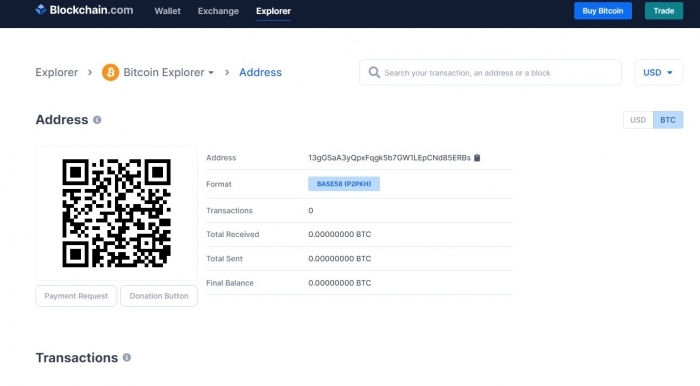Click the Donation Button button
Viewport: 700px width, 386px height.
(159, 296)
